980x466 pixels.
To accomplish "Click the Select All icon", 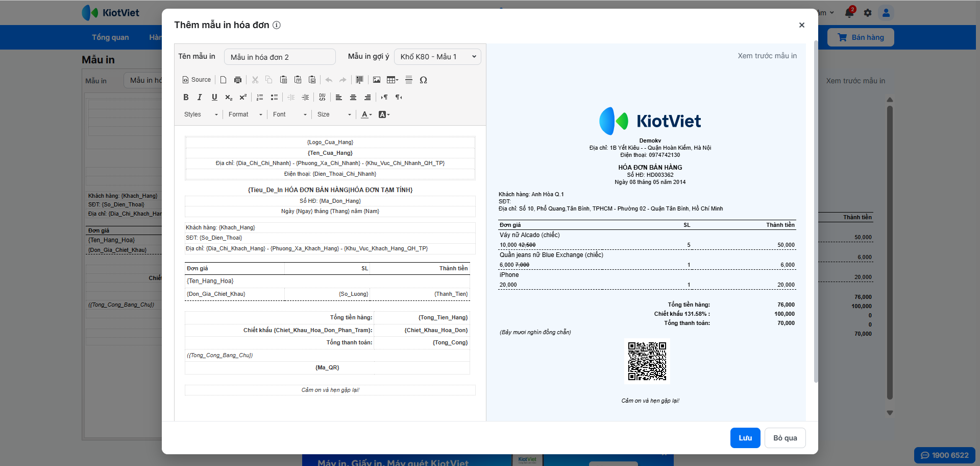I will [359, 80].
